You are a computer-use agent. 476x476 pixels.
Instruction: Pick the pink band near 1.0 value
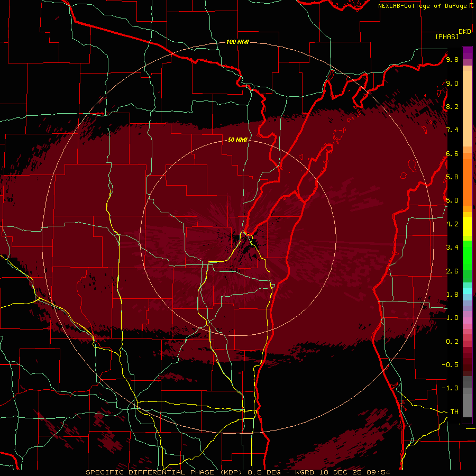467,321
